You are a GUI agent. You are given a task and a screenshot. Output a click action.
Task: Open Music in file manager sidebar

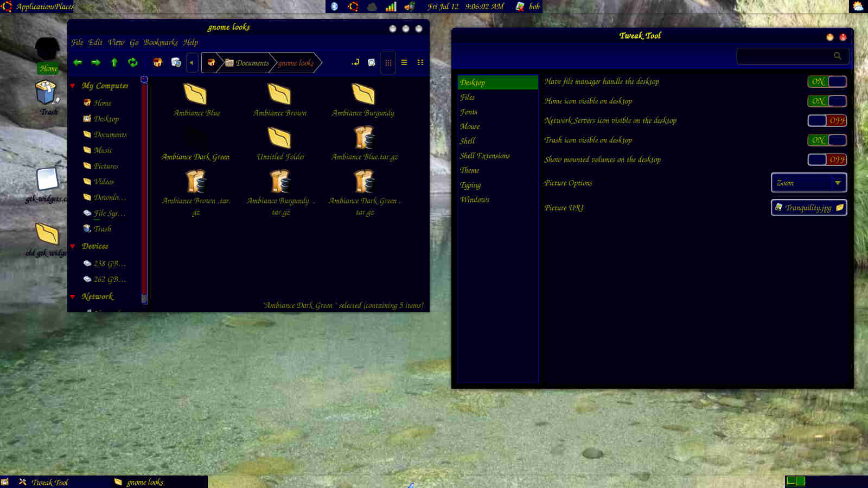[x=103, y=150]
